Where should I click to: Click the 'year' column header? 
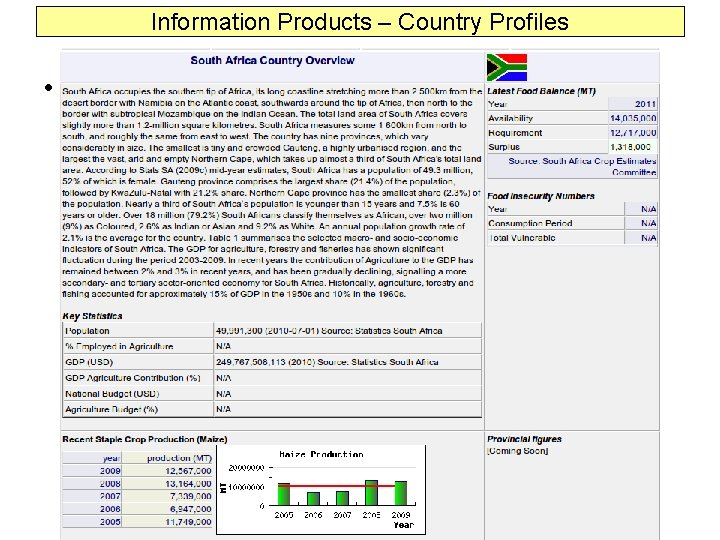click(x=112, y=458)
